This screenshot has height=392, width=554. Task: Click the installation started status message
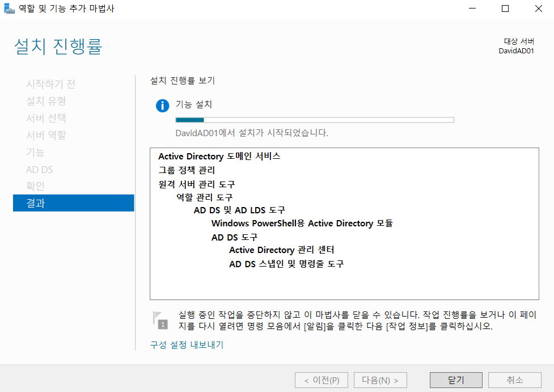pyautogui.click(x=252, y=133)
